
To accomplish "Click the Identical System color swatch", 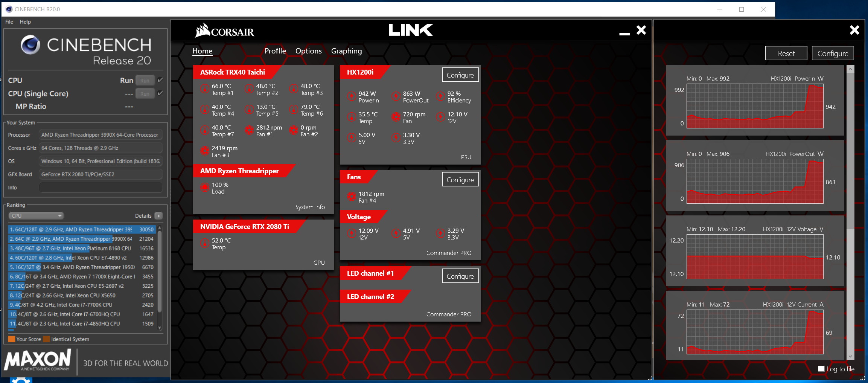I will click(x=47, y=339).
